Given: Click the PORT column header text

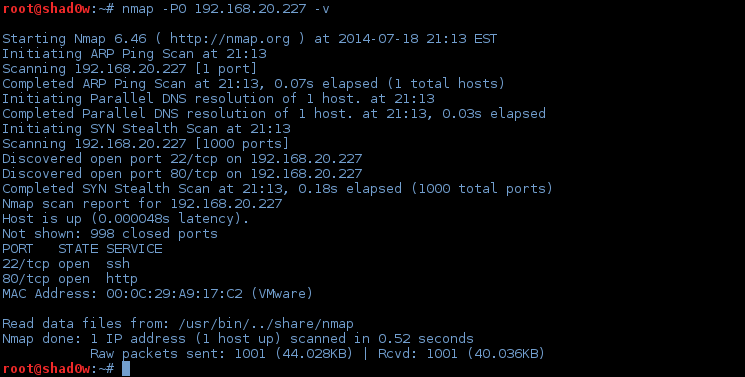Looking at the screenshot, I should 18,249.
